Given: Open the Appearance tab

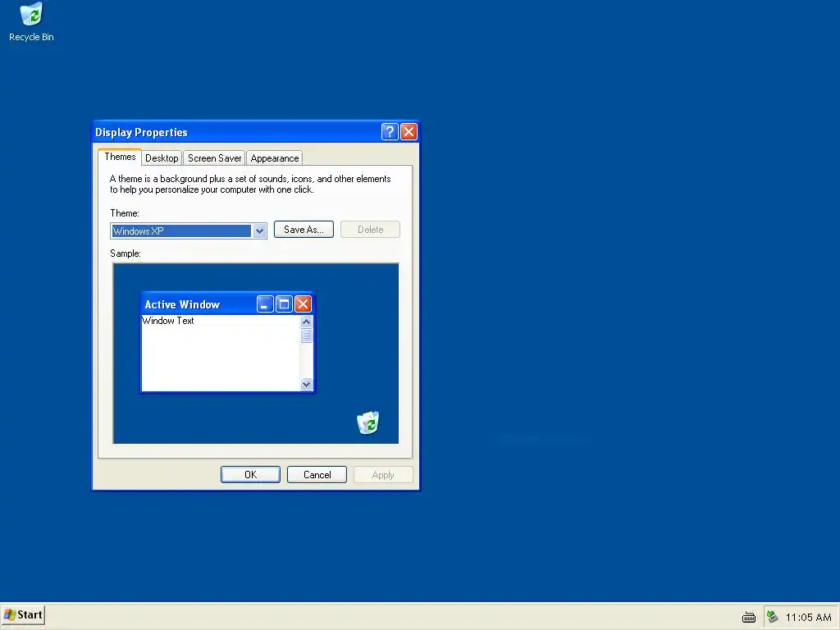Looking at the screenshot, I should tap(275, 158).
